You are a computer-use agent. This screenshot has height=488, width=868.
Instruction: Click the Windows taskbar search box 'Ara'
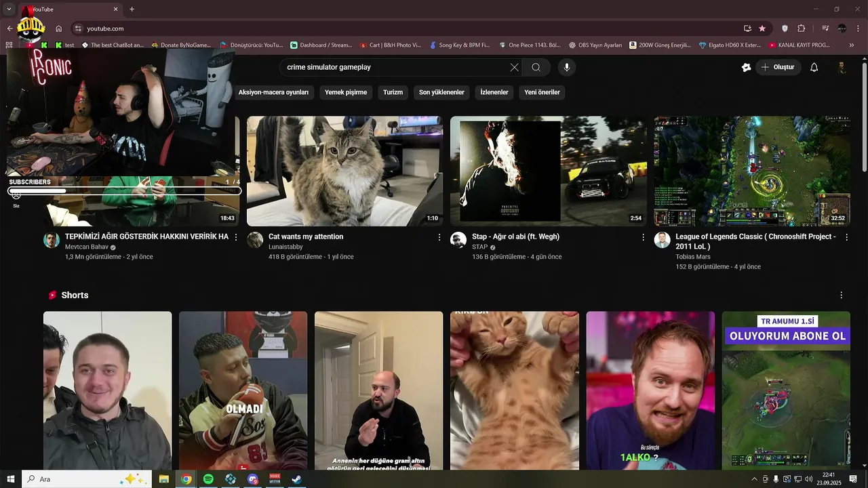point(86,479)
